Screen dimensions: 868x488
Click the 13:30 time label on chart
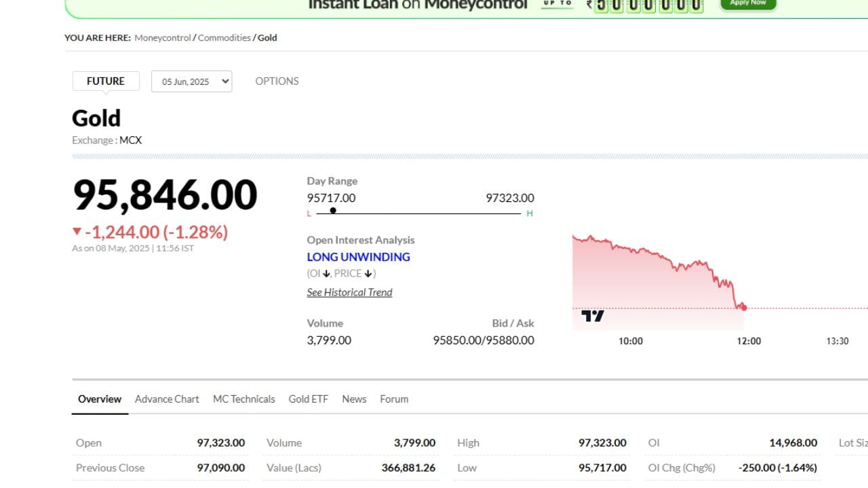pyautogui.click(x=837, y=341)
